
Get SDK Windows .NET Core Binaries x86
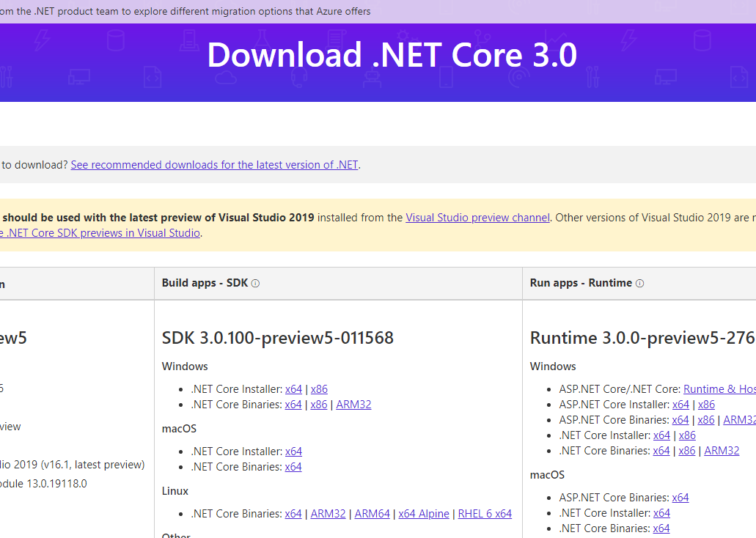pyautogui.click(x=319, y=405)
